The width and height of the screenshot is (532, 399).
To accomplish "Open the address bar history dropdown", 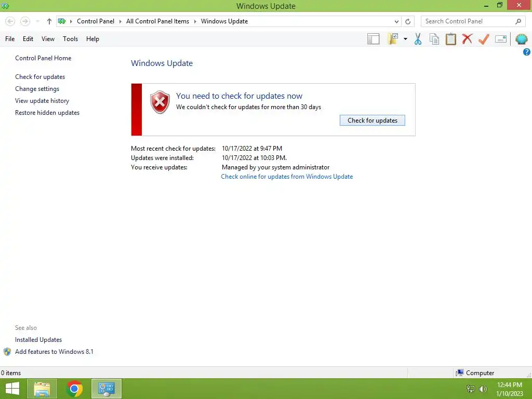I will click(x=396, y=21).
